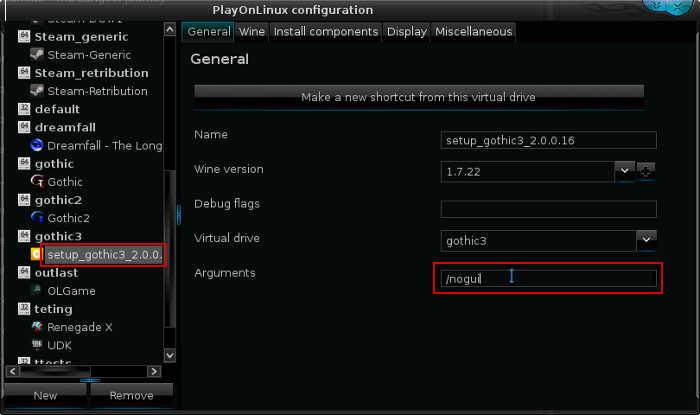Click the New button
This screenshot has width=700, height=415.
[x=45, y=395]
